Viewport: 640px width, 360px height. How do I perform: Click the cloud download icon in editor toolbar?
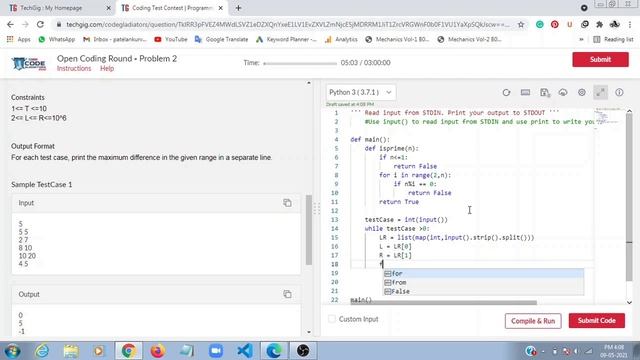click(x=563, y=93)
